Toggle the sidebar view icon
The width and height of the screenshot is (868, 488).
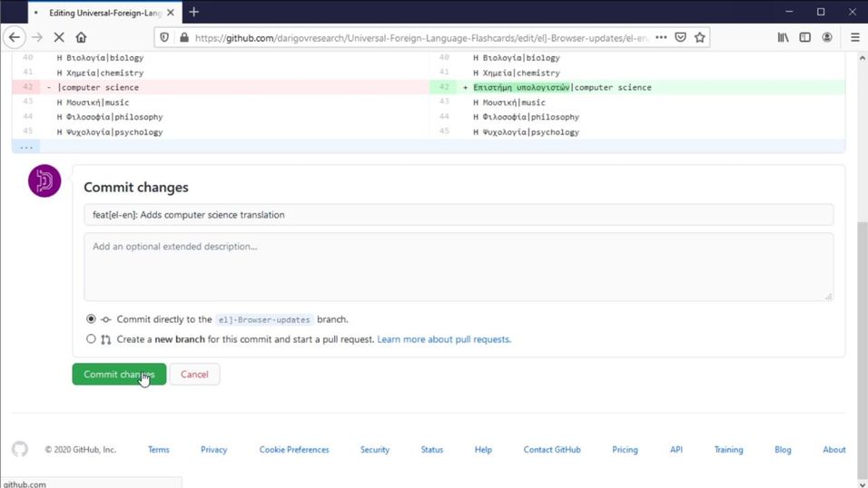coord(804,37)
